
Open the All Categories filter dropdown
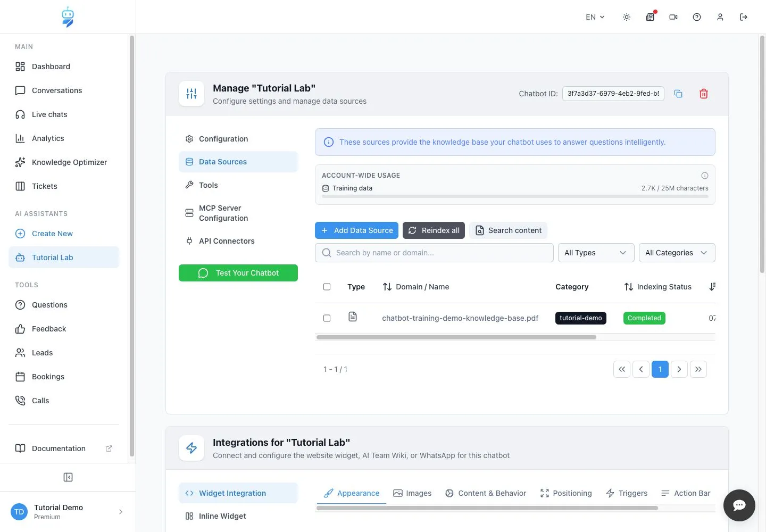click(677, 253)
